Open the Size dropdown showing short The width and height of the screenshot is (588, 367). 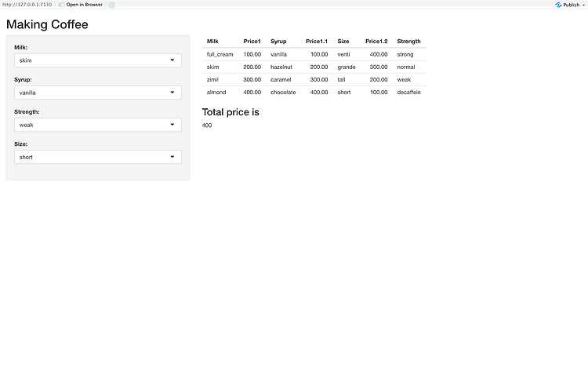coord(98,158)
